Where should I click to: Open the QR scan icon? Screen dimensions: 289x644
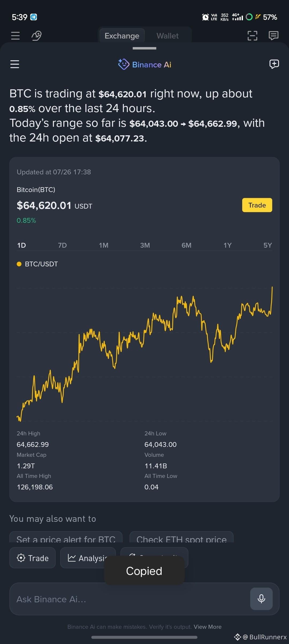coord(252,36)
